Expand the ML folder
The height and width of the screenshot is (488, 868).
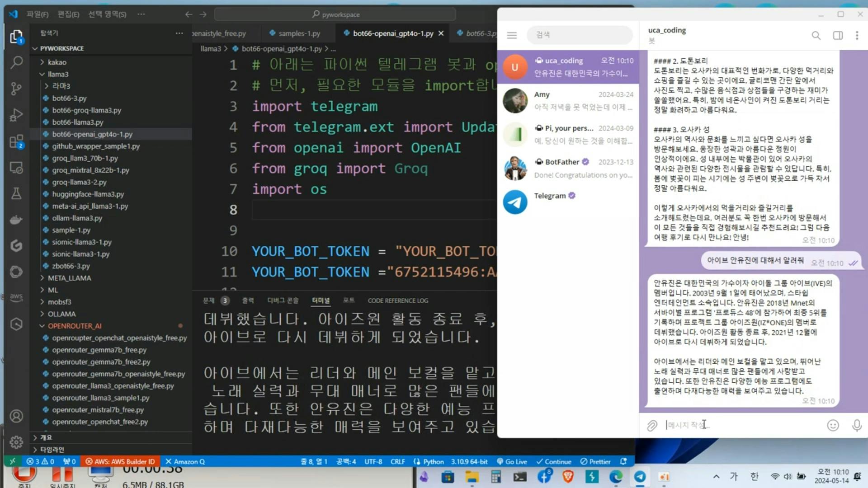[x=52, y=290]
